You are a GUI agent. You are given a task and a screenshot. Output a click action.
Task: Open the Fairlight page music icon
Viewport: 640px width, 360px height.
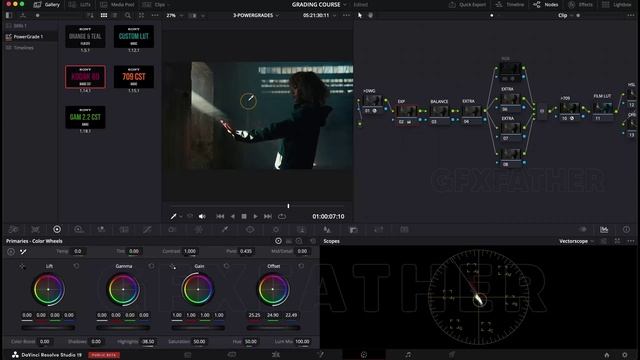click(408, 355)
